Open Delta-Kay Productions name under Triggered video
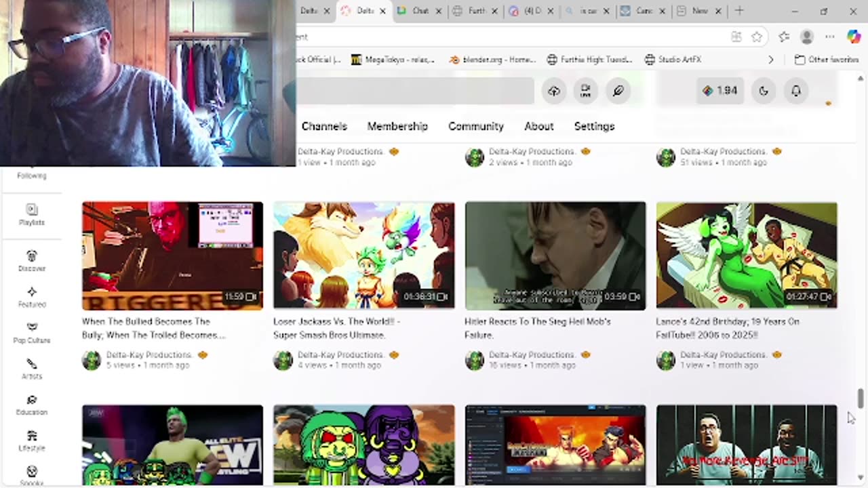Viewport: 868px width, 488px height. (x=149, y=354)
